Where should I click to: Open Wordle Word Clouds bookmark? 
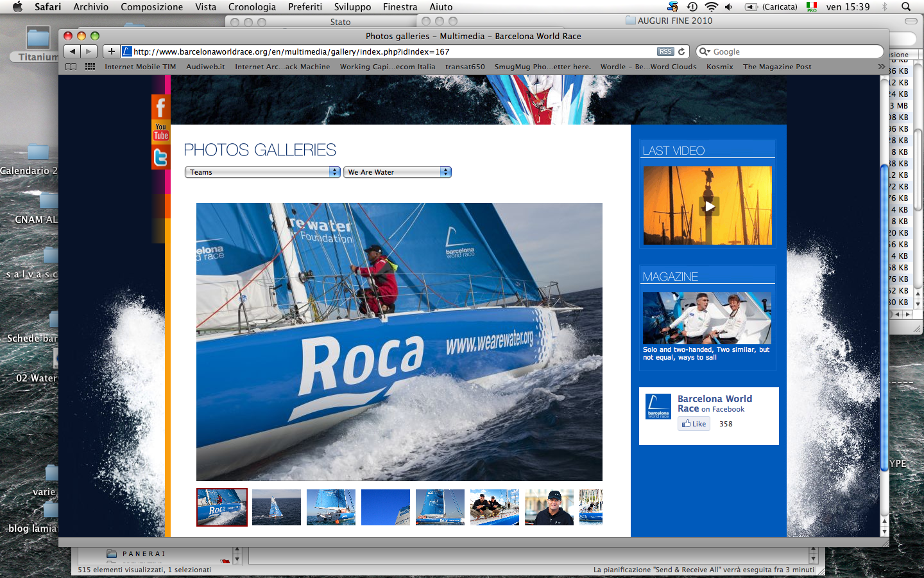tap(648, 67)
